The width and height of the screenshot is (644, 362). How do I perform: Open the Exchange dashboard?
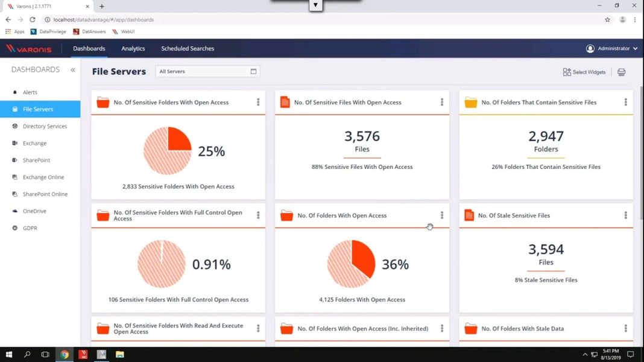click(x=35, y=143)
